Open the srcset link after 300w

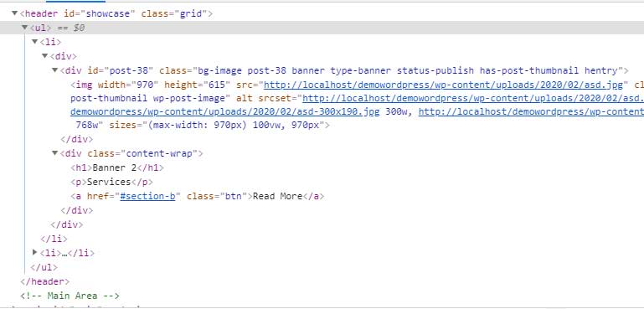pos(531,111)
